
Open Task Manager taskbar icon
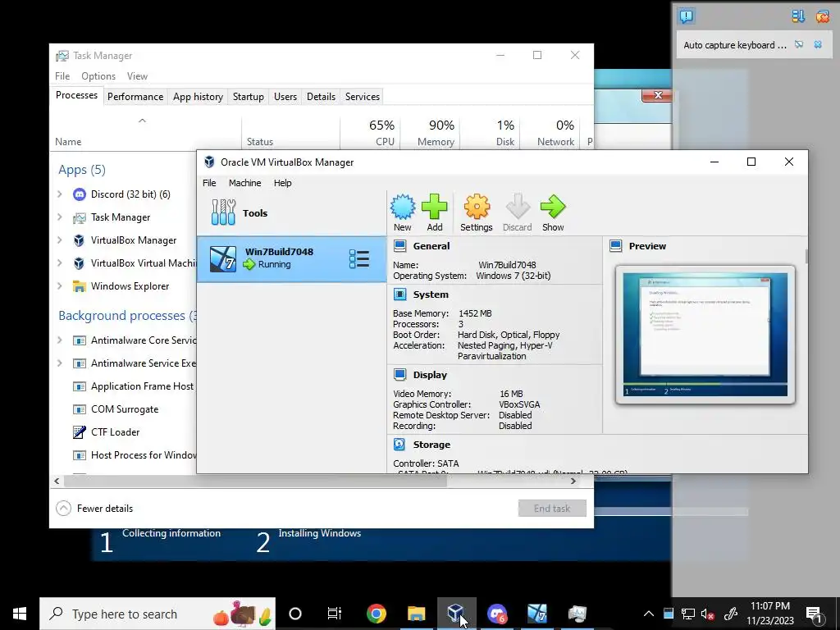click(577, 614)
